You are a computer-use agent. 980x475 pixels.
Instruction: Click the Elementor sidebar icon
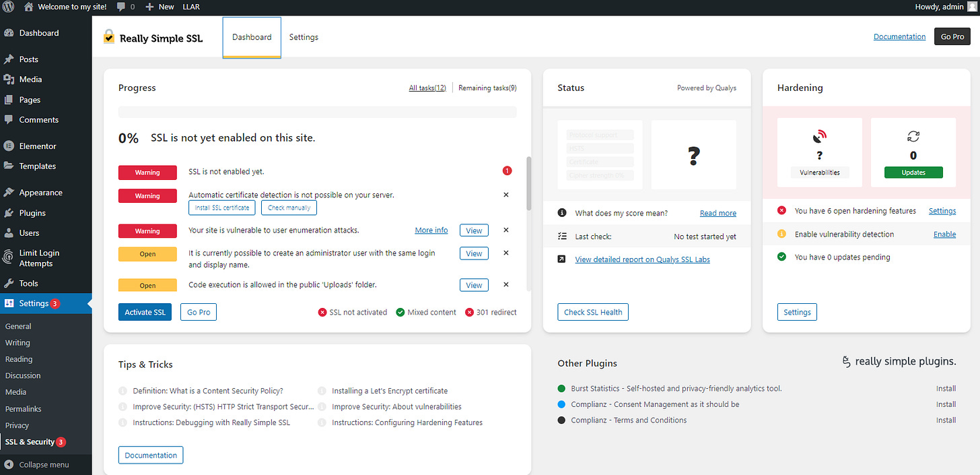[x=9, y=146]
